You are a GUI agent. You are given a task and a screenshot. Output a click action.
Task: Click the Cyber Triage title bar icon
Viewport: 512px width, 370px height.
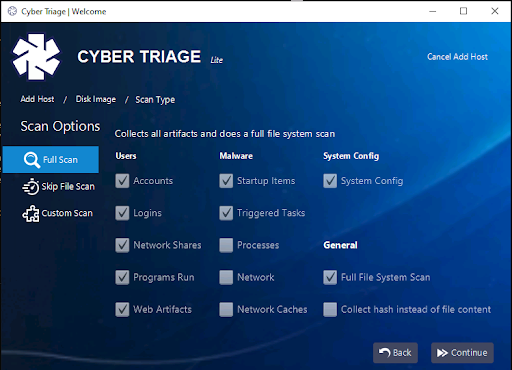coord(12,11)
